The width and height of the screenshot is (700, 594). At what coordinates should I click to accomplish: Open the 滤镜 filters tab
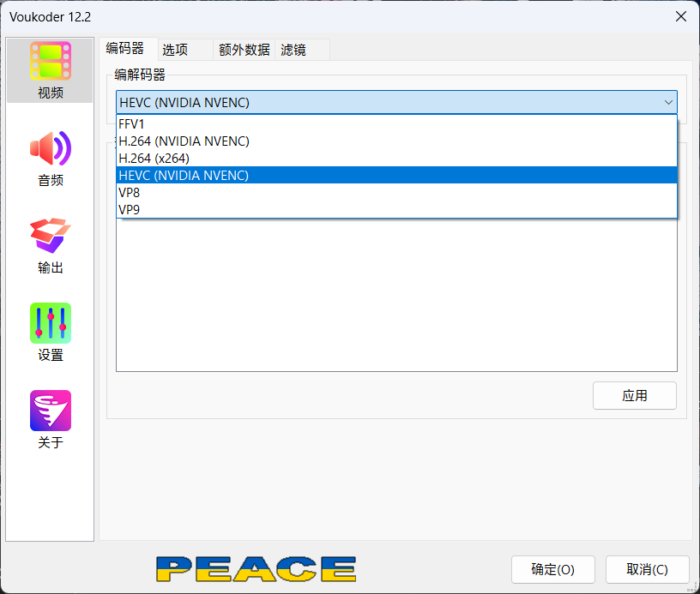(x=293, y=50)
